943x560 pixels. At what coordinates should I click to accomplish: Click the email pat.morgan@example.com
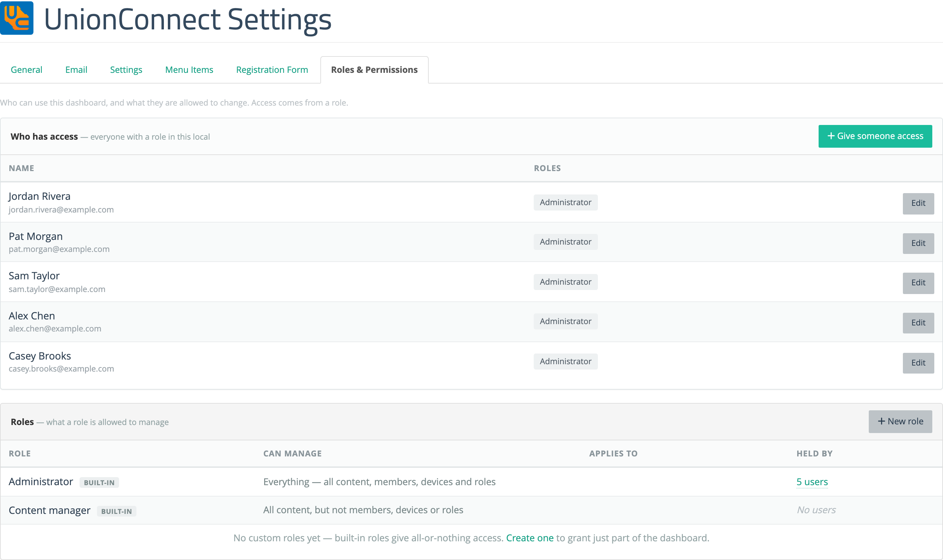(59, 250)
